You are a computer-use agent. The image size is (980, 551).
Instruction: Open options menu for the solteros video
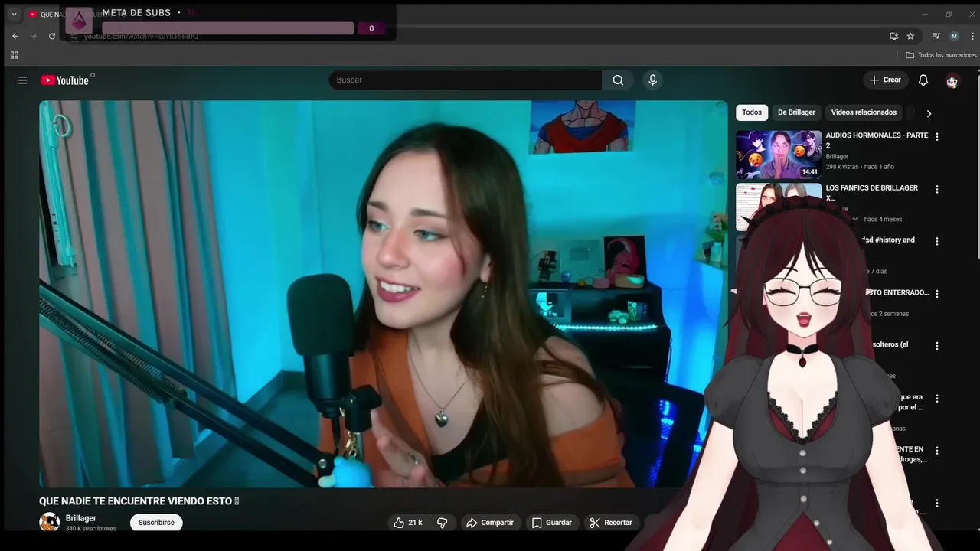pos(936,346)
